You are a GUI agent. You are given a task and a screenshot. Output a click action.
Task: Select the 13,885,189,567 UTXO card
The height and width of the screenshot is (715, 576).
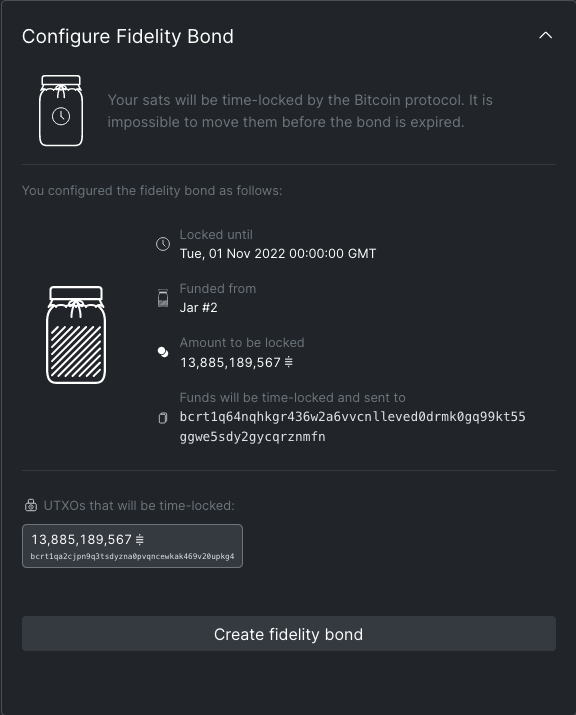tap(132, 546)
